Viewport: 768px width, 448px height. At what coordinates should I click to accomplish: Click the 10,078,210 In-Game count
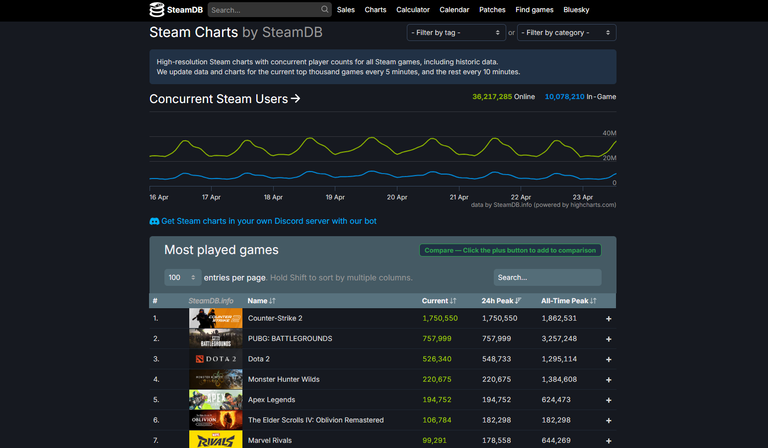click(580, 97)
